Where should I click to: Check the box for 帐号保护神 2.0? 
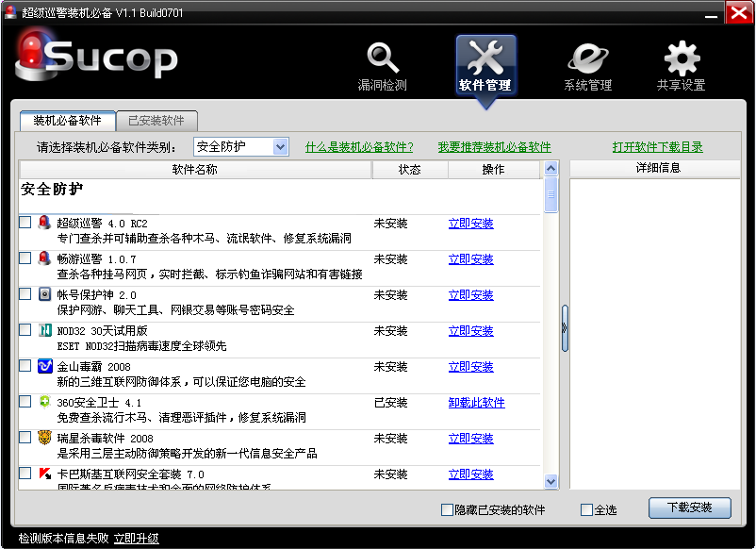tap(25, 293)
